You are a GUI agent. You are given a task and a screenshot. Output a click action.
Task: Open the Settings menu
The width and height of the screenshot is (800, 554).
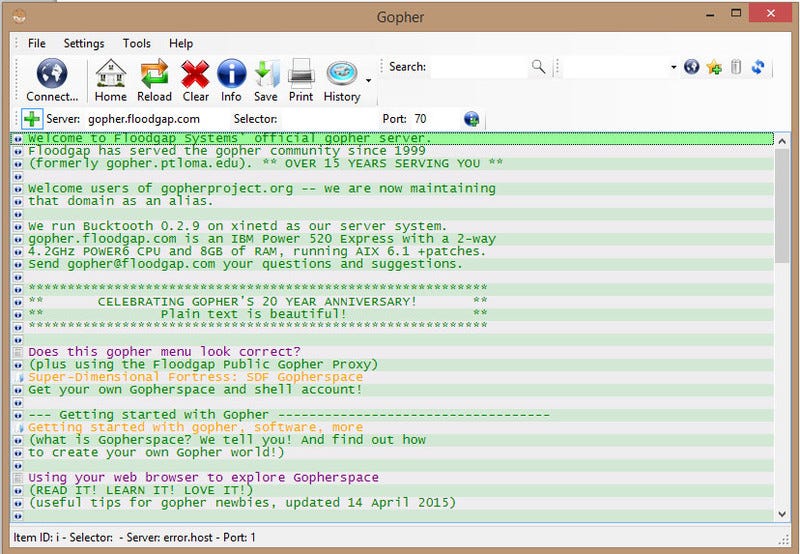click(x=84, y=43)
